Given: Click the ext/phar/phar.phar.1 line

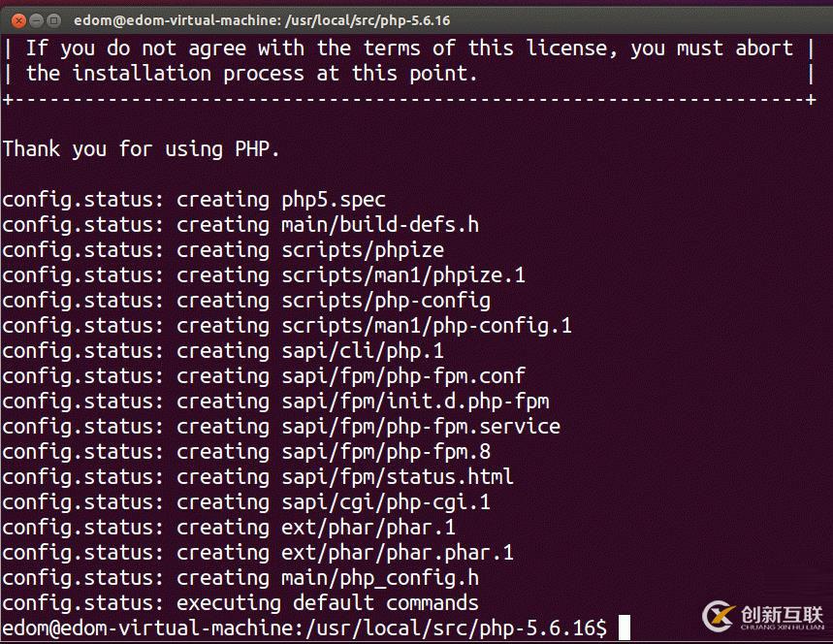Looking at the screenshot, I should (x=258, y=553).
